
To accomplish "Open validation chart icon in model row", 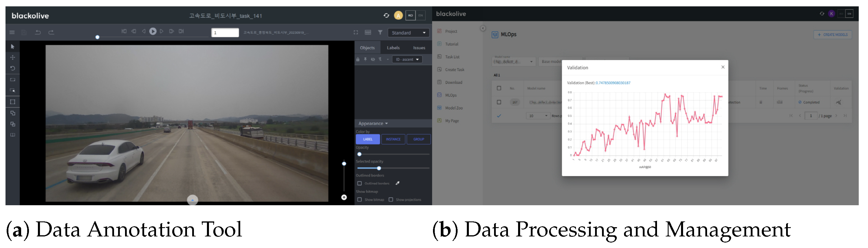I will (x=838, y=102).
